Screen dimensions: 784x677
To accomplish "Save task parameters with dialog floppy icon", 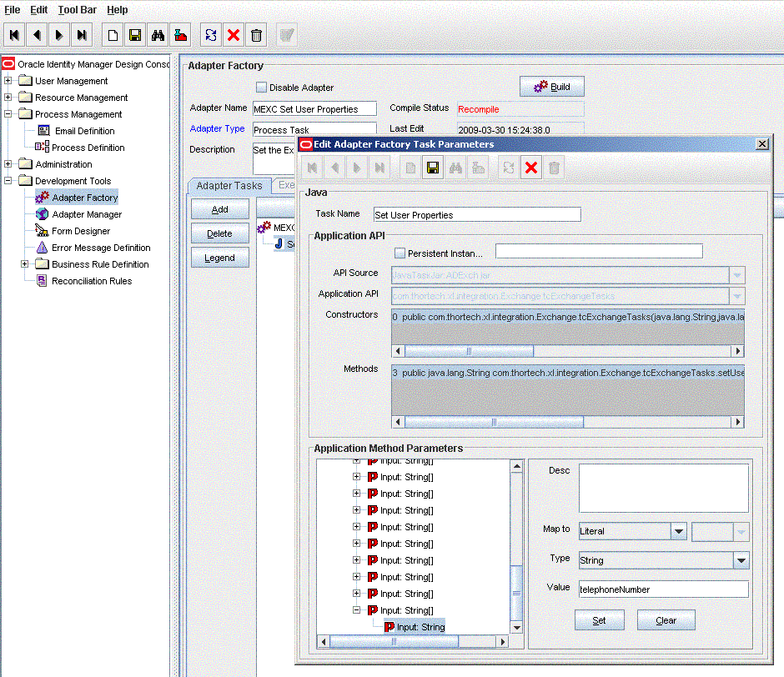I will tap(433, 168).
